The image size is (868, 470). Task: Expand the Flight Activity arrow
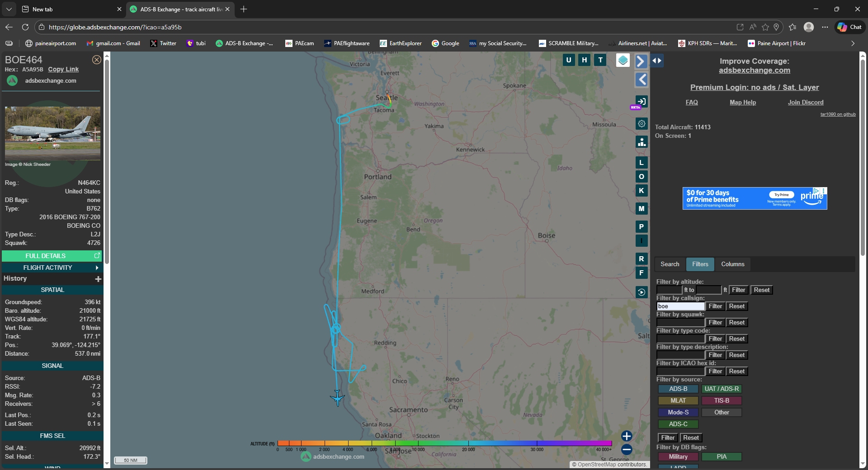(97, 268)
